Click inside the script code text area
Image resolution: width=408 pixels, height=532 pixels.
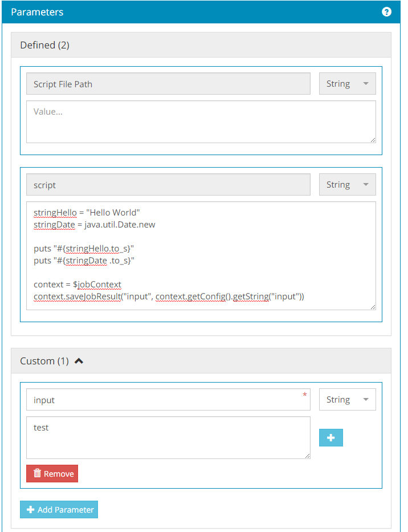(201, 255)
